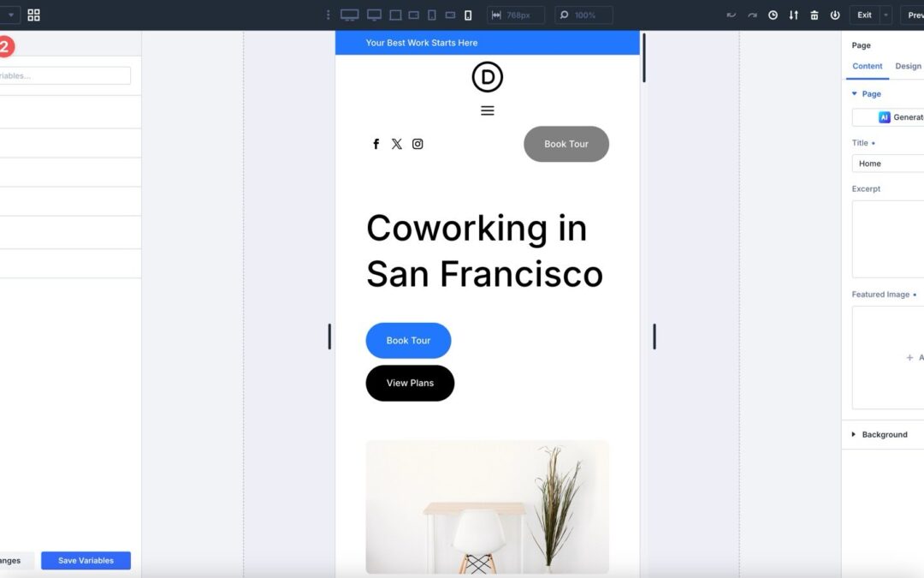Click the magnifier zoom icon

coord(564,15)
